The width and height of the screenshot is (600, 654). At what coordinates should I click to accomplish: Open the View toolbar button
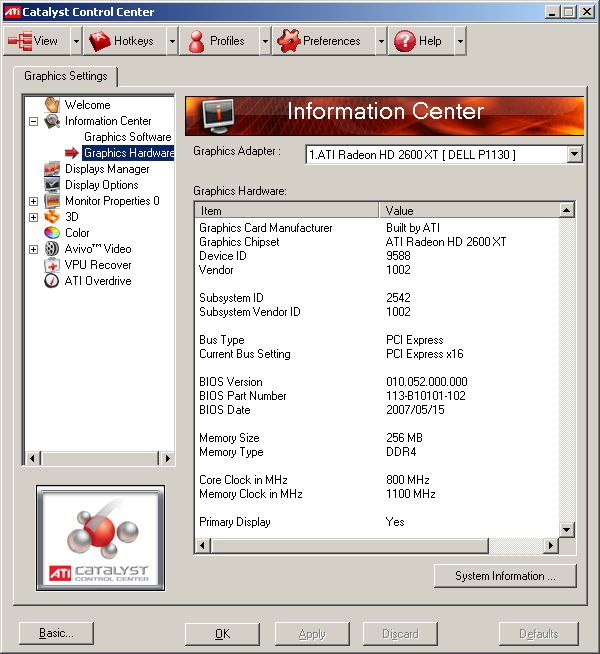[37, 41]
